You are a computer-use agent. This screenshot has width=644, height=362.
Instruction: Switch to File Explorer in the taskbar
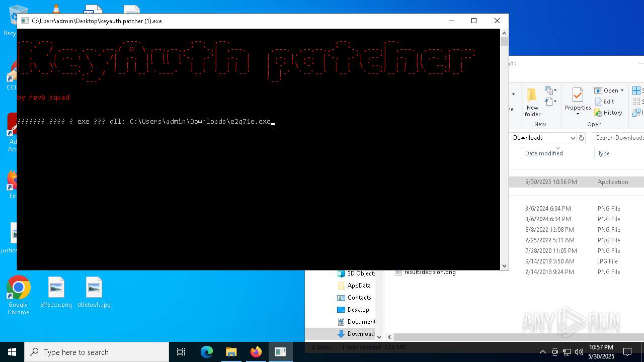(x=231, y=352)
